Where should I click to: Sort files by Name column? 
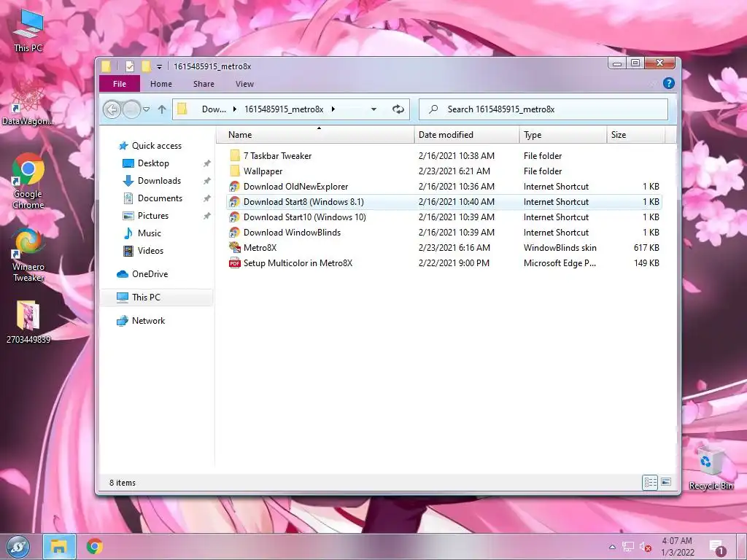click(x=315, y=135)
